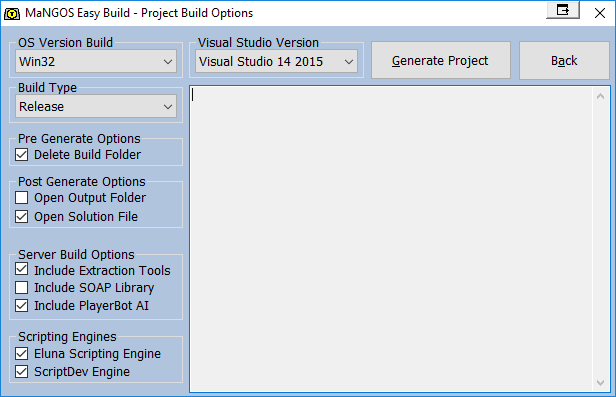Click the Generate Project button
616x397 pixels.
[x=441, y=60]
